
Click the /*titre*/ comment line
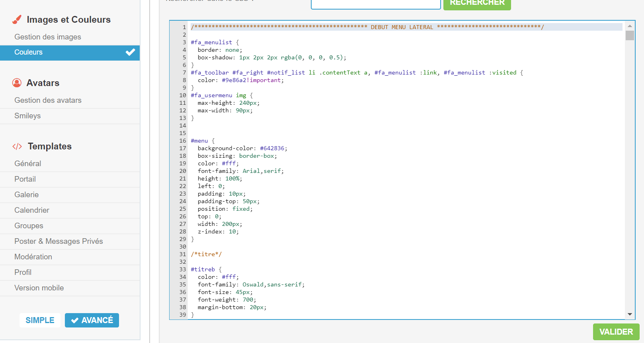[206, 254]
